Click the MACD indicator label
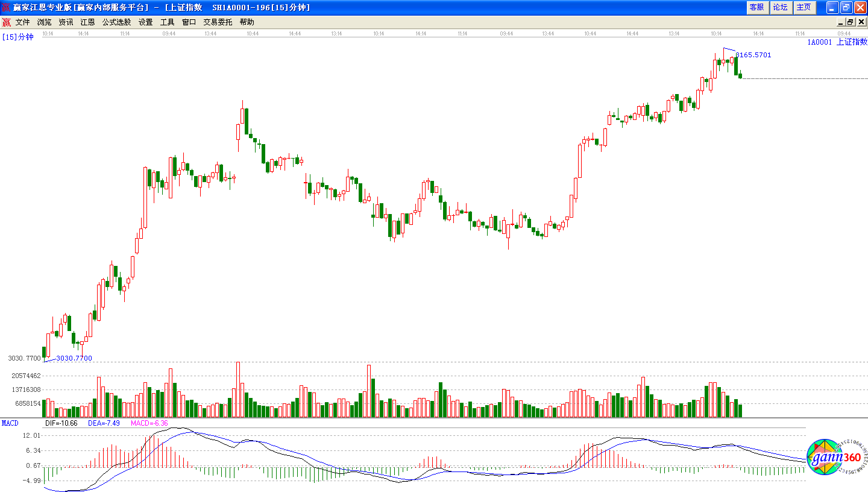 pyautogui.click(x=10, y=423)
